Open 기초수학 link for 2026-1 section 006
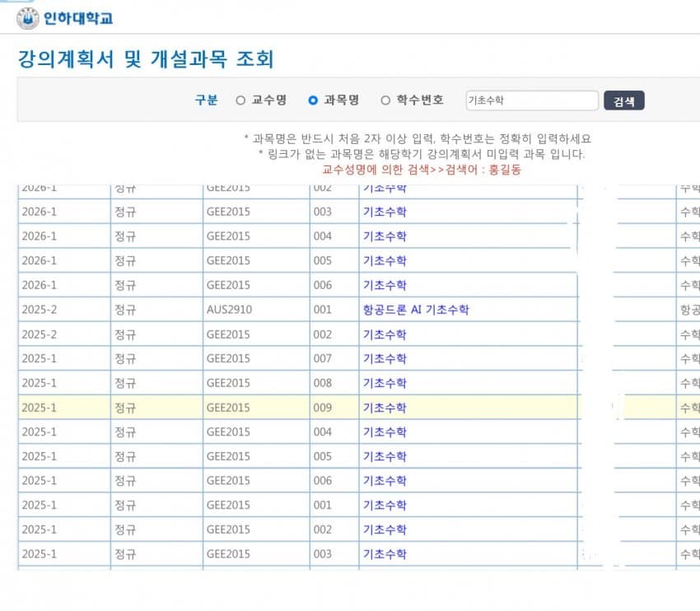 tap(385, 285)
